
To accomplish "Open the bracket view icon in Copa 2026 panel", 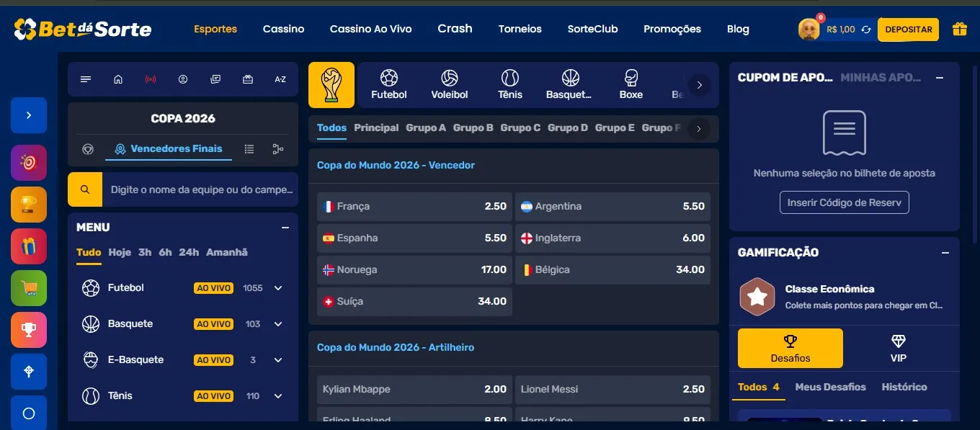I will point(278,149).
